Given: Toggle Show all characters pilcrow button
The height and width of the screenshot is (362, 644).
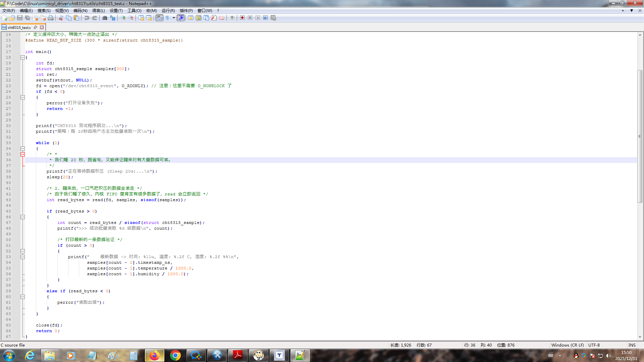Looking at the screenshot, I should click(167, 18).
